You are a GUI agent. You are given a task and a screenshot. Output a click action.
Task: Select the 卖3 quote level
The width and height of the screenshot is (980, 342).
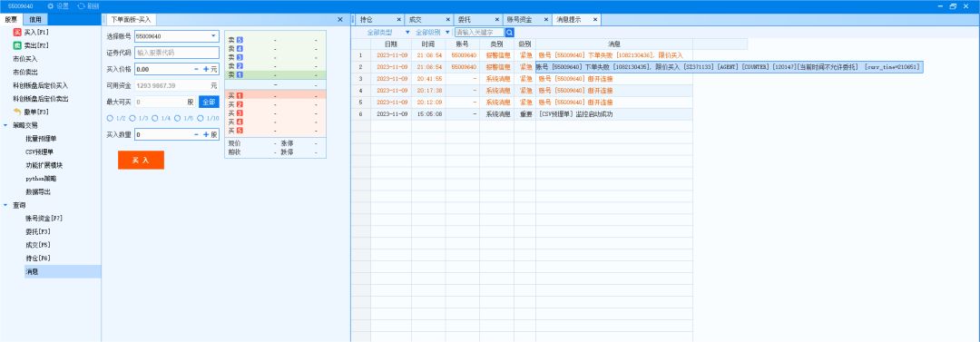click(x=275, y=57)
